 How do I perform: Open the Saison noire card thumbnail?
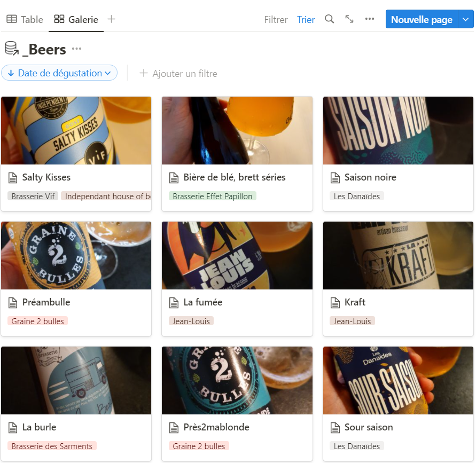[x=397, y=130]
